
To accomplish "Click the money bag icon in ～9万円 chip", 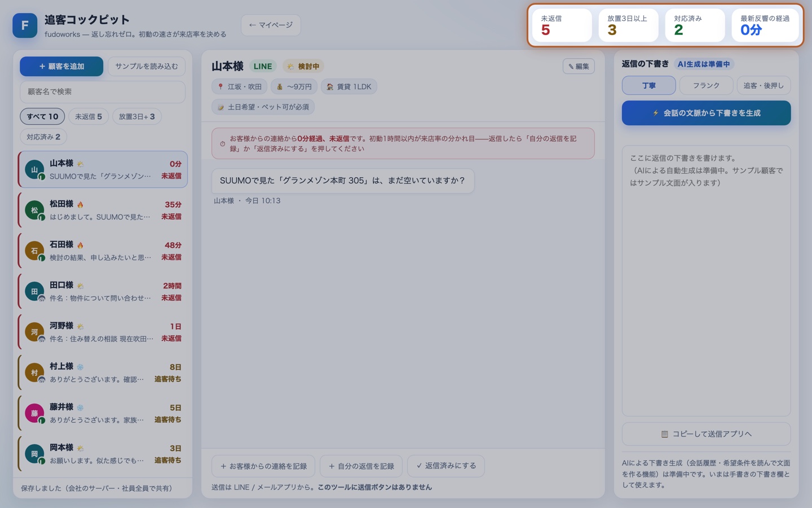I will tap(280, 87).
